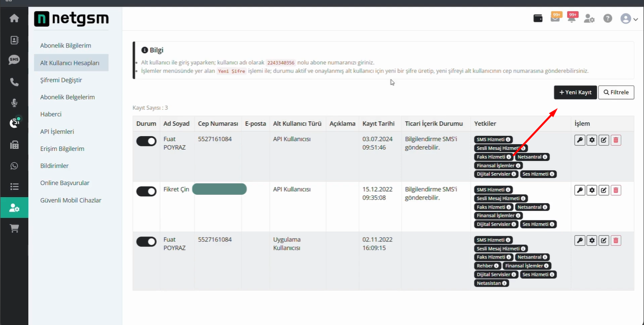Open Online Başvurular menu item

(x=65, y=183)
